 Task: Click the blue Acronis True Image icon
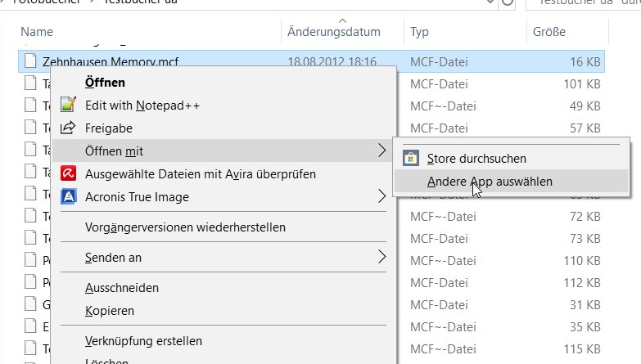click(x=70, y=196)
